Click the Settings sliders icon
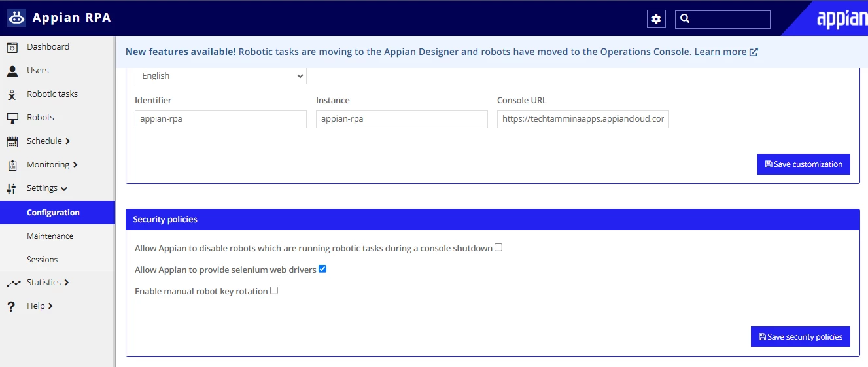The image size is (868, 367). click(x=11, y=188)
